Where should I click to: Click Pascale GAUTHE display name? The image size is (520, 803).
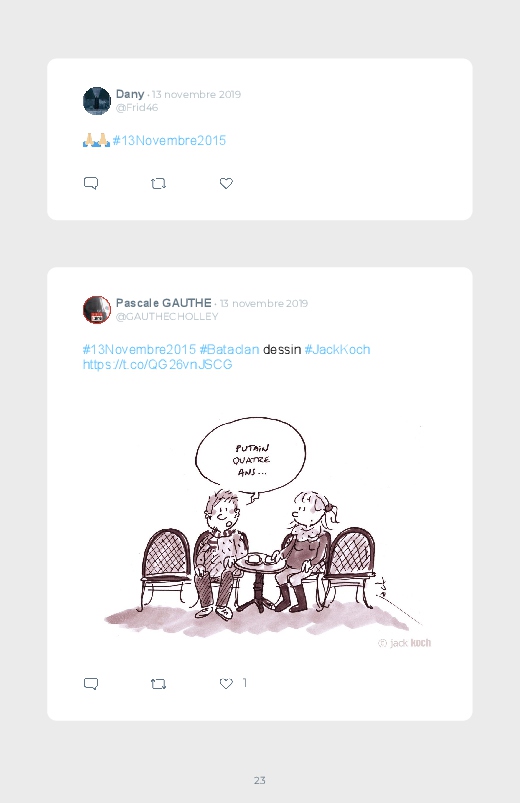[x=163, y=303]
